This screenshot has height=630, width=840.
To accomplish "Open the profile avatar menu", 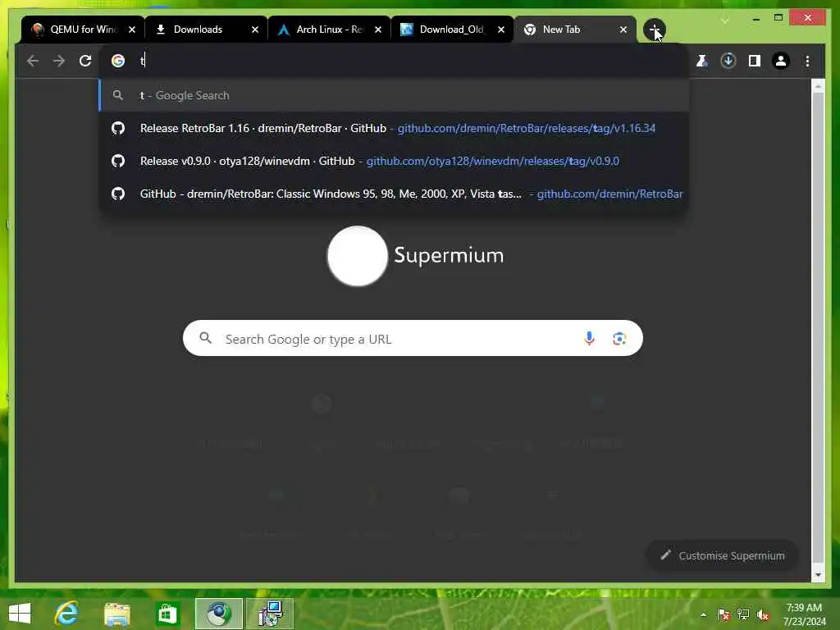I will [x=781, y=61].
